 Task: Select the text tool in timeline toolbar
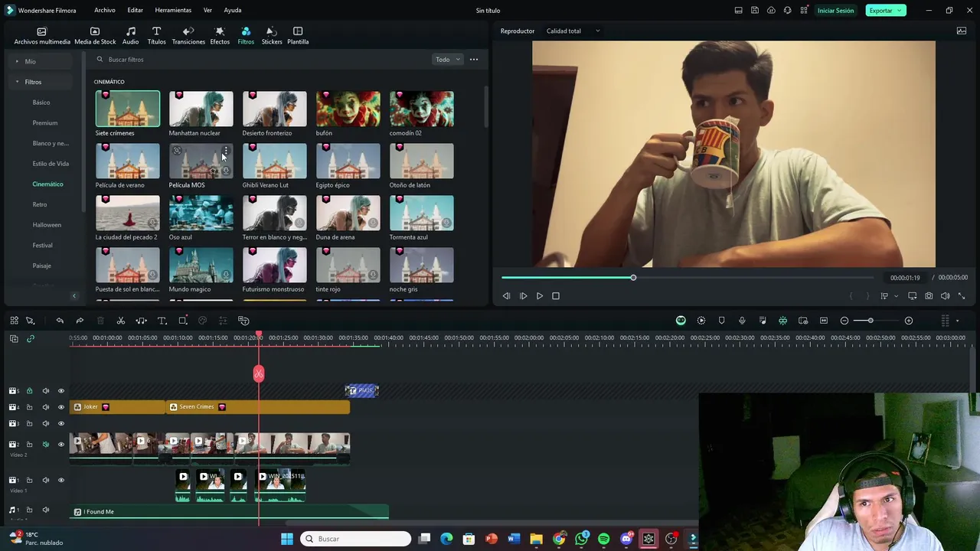click(x=162, y=321)
